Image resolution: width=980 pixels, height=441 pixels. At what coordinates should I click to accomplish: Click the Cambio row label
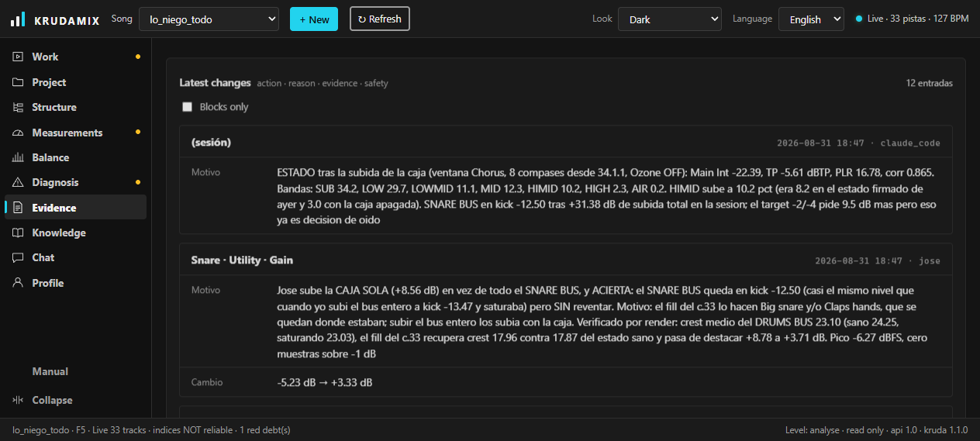coord(205,383)
